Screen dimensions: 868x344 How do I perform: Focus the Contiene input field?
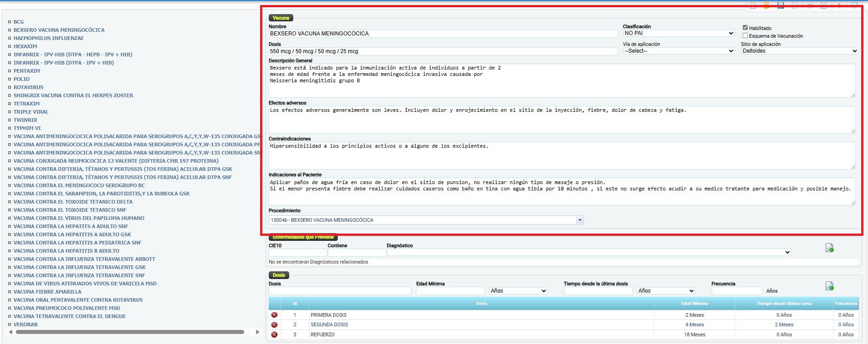pos(357,252)
